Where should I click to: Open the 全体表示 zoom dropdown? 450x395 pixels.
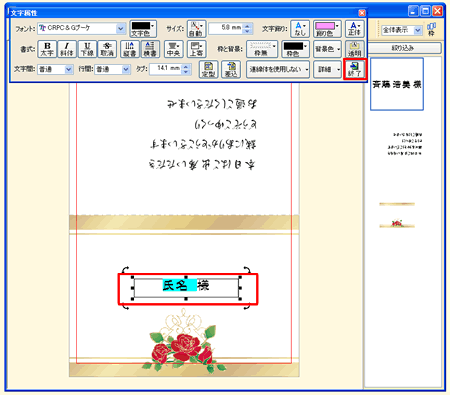click(x=402, y=30)
